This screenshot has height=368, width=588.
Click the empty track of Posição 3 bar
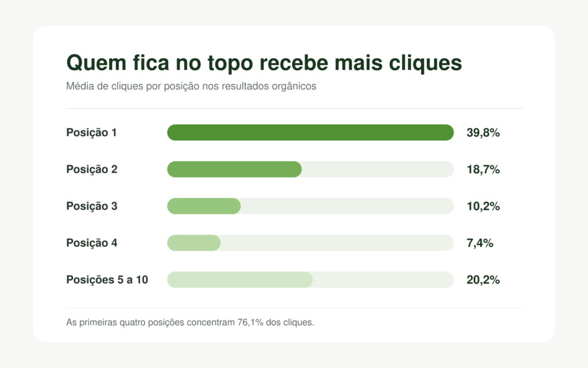tap(347, 206)
